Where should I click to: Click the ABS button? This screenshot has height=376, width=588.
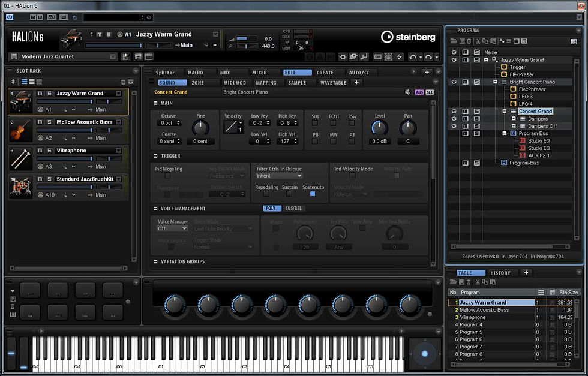click(419, 92)
